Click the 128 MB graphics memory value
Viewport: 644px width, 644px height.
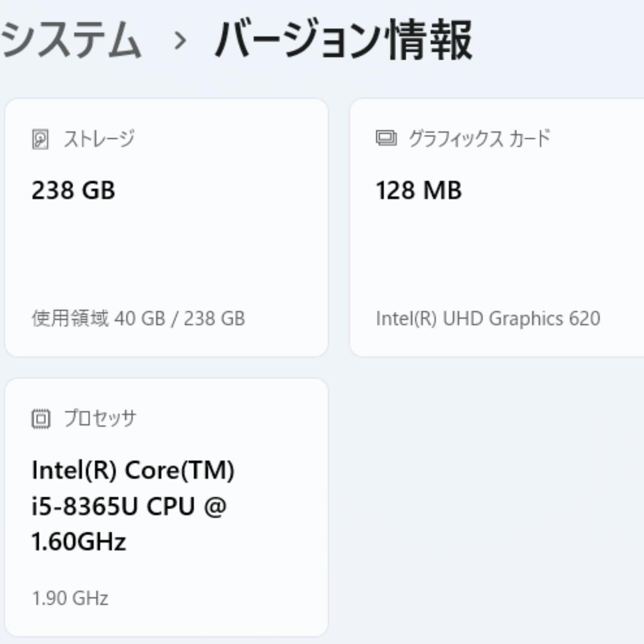(x=419, y=191)
